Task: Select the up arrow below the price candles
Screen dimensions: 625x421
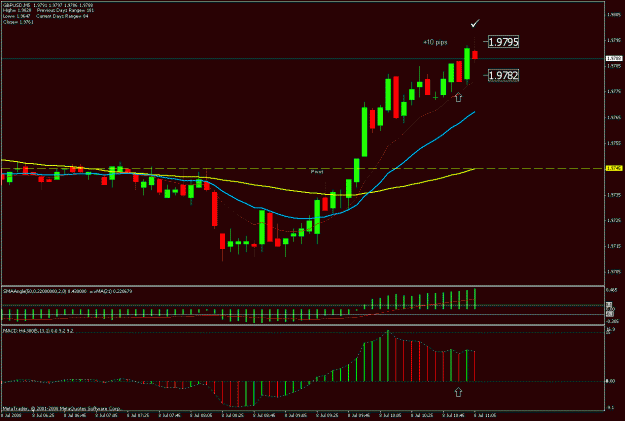Action: [x=458, y=97]
